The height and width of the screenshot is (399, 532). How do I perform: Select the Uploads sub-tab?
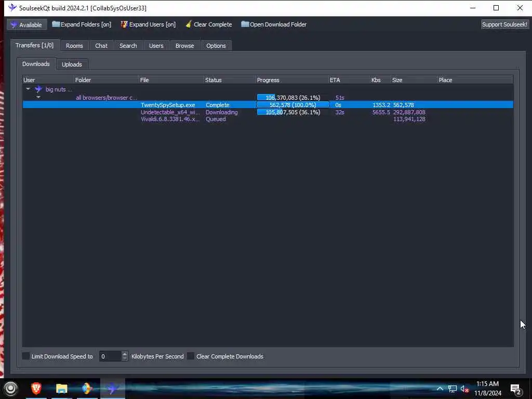click(x=72, y=64)
